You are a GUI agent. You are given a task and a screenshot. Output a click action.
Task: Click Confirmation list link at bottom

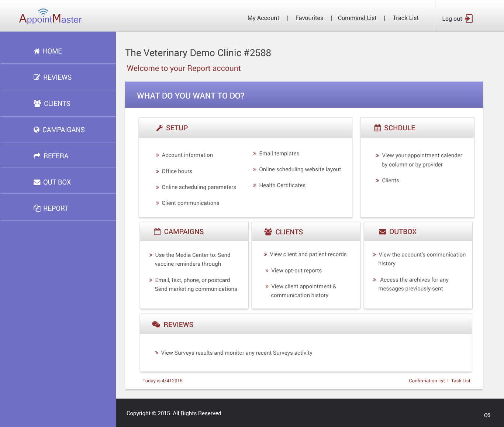coord(427,381)
